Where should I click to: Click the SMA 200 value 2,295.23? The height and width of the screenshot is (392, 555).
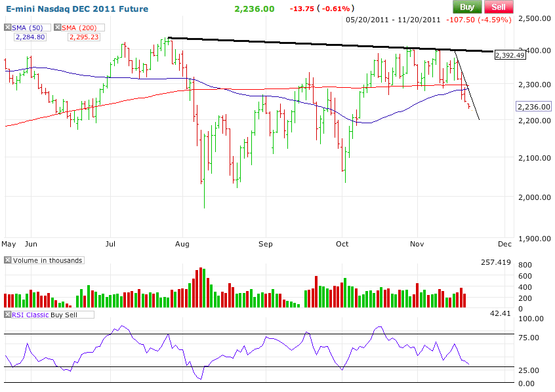point(84,37)
